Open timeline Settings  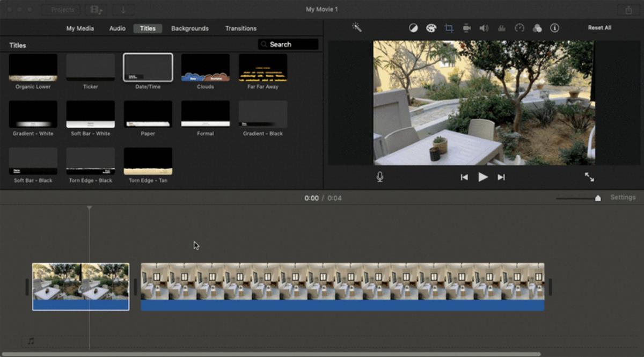pos(623,198)
